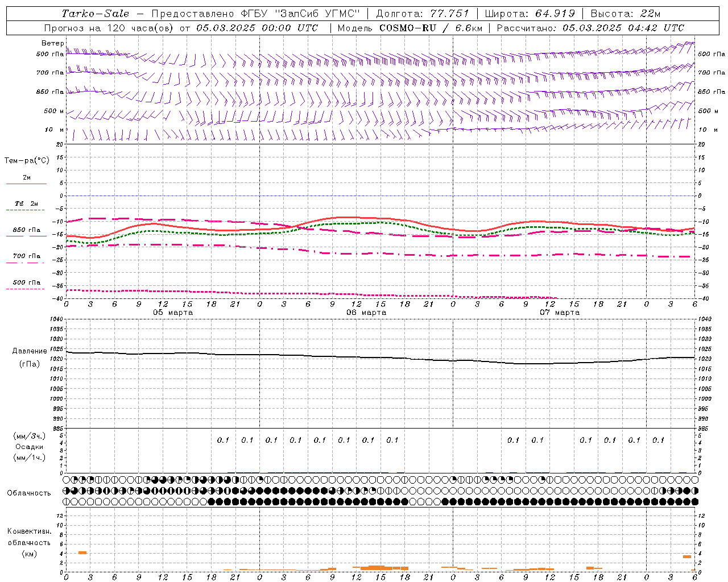Viewport: 728px width, 582px height.
Task: Click the '500 гПа' temperature legend entry
Action: point(26,282)
